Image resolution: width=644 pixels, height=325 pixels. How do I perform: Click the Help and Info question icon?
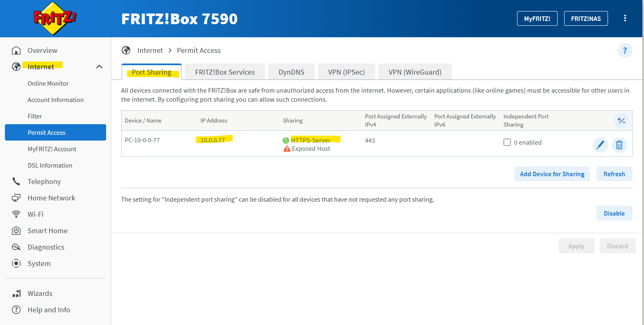tap(16, 310)
